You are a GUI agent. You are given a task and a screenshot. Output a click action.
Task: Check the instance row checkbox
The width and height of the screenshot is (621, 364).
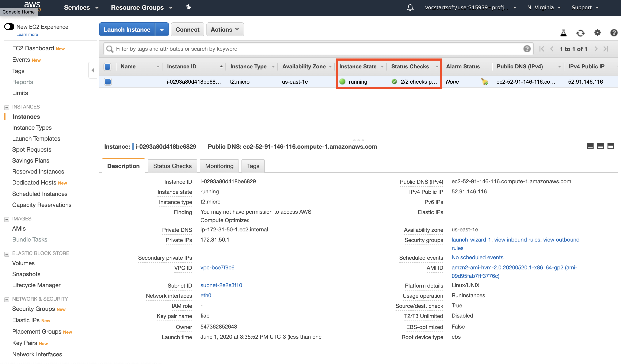(x=107, y=81)
